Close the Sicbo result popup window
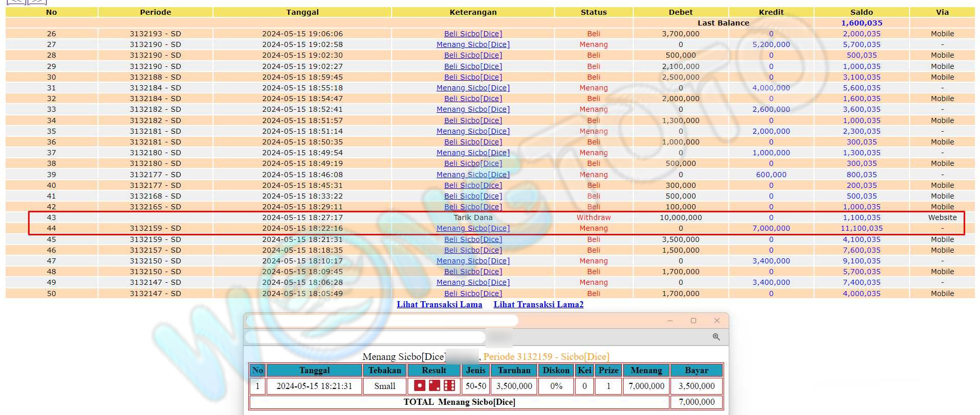The height and width of the screenshot is (415, 980). [716, 321]
